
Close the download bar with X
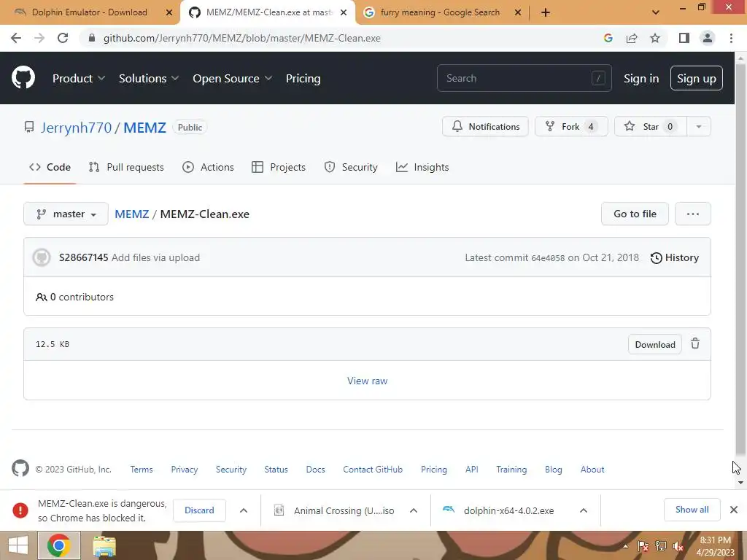734,510
